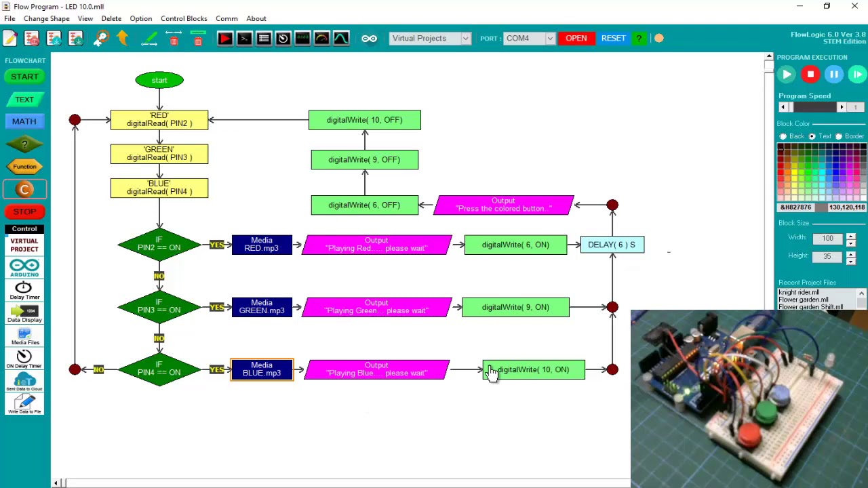Image resolution: width=868 pixels, height=488 pixels.
Task: Select the Send Data to Cloud control
Action: [24, 382]
